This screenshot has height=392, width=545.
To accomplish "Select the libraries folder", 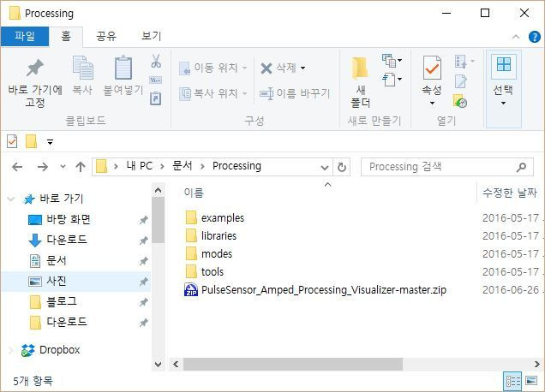I will (211, 236).
